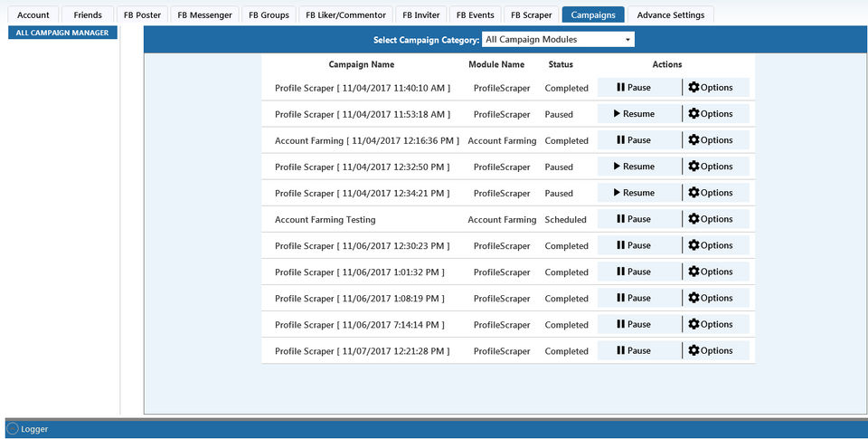Pause the Account Farming Testing campaign
Screen dimensions: 868x439
point(639,219)
